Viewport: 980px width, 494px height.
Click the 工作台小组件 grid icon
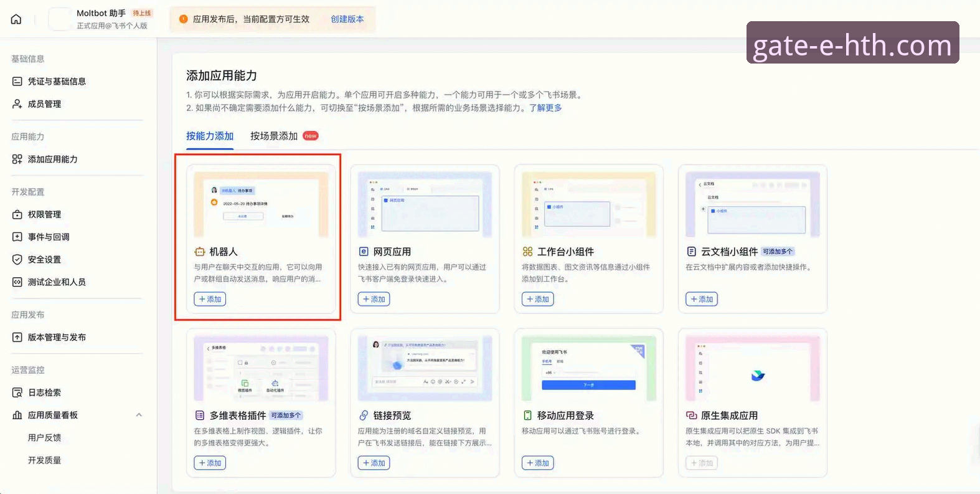(x=527, y=252)
